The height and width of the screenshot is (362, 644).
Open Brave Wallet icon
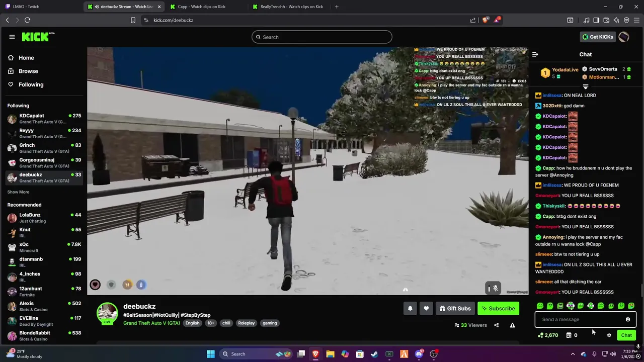coord(606,20)
